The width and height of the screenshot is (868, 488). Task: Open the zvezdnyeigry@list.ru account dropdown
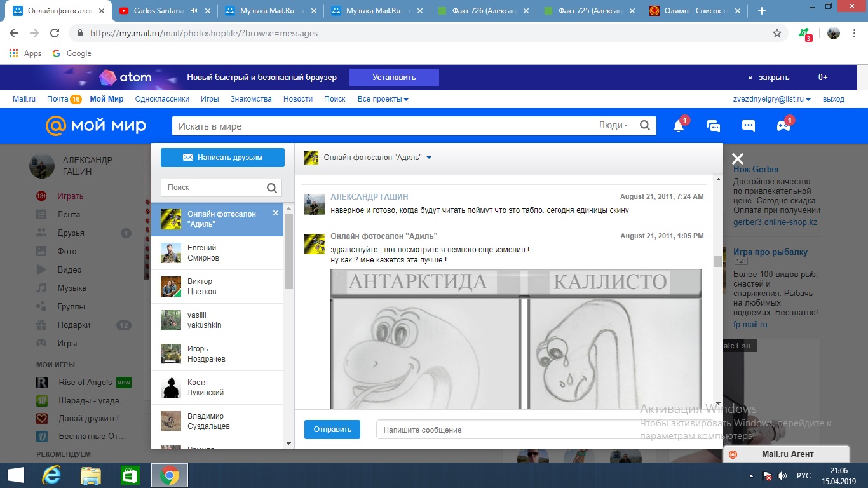coord(771,99)
